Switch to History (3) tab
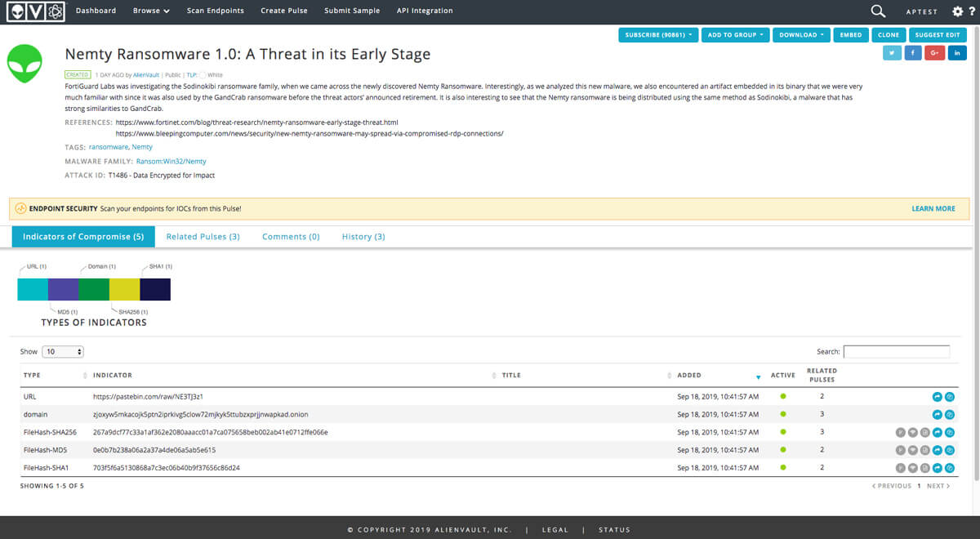Image resolution: width=980 pixels, height=539 pixels. (x=363, y=237)
